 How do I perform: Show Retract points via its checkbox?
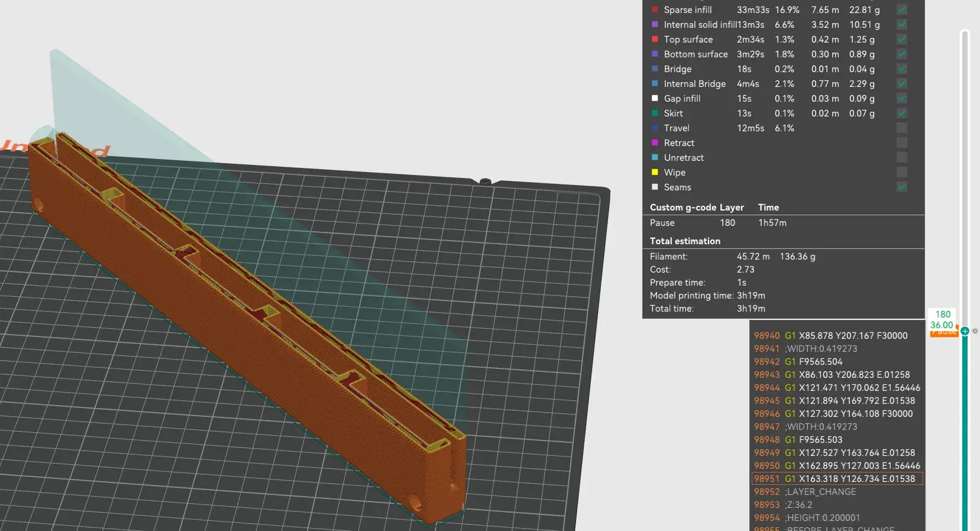901,143
